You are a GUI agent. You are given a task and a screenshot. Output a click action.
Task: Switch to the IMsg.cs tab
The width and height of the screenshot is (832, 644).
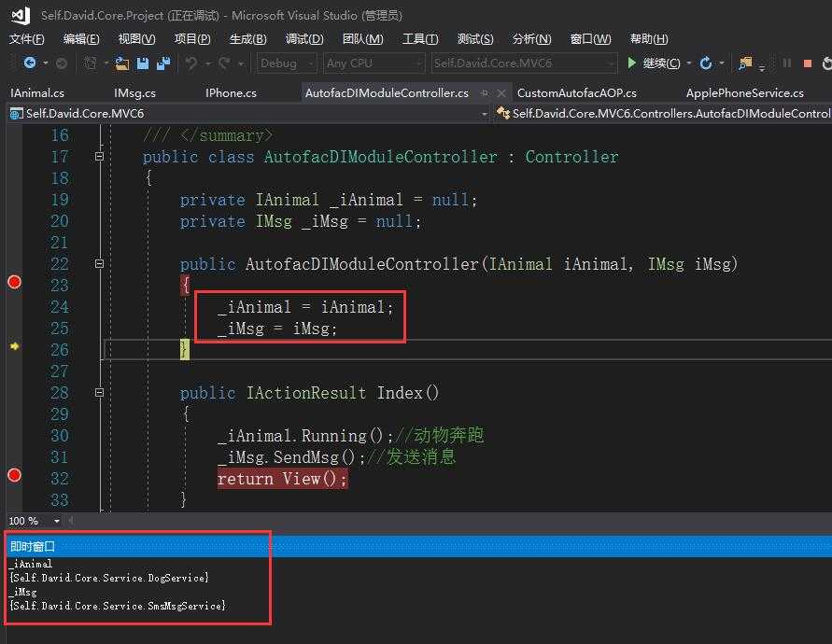point(134,92)
